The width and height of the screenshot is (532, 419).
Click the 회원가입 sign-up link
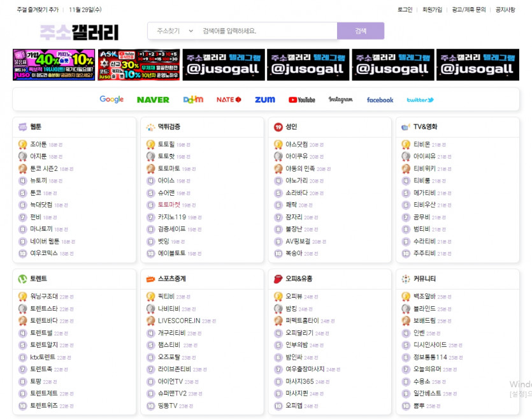coord(432,10)
